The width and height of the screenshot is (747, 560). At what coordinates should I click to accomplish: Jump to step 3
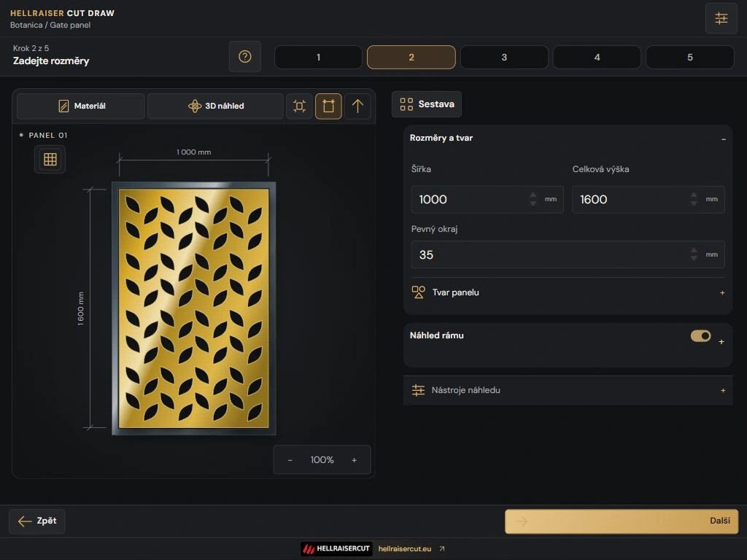[504, 57]
